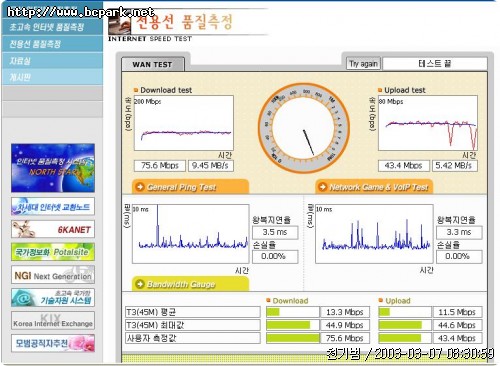The image size is (500, 366).
Task: Click the T3(45M) 최대값 row label
Action: click(x=193, y=325)
